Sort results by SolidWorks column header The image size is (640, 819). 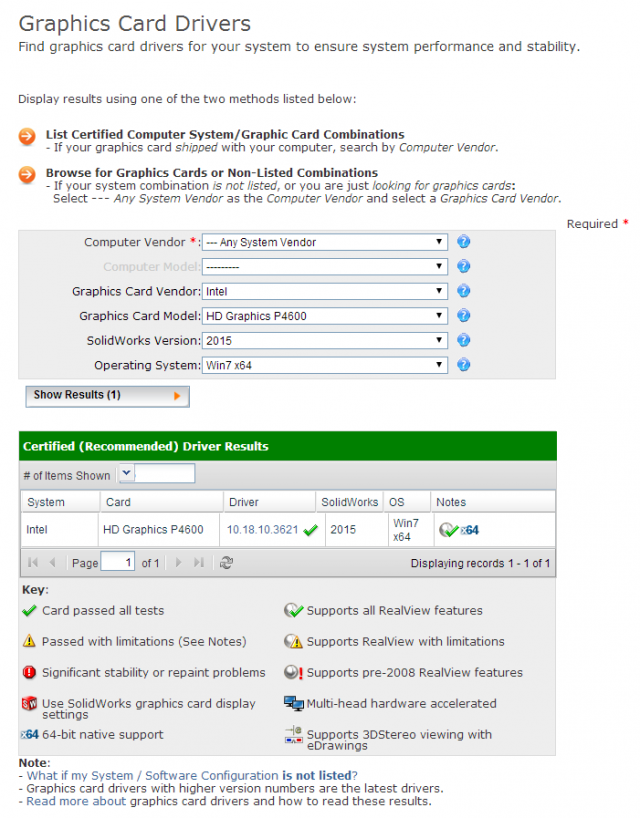click(x=350, y=502)
